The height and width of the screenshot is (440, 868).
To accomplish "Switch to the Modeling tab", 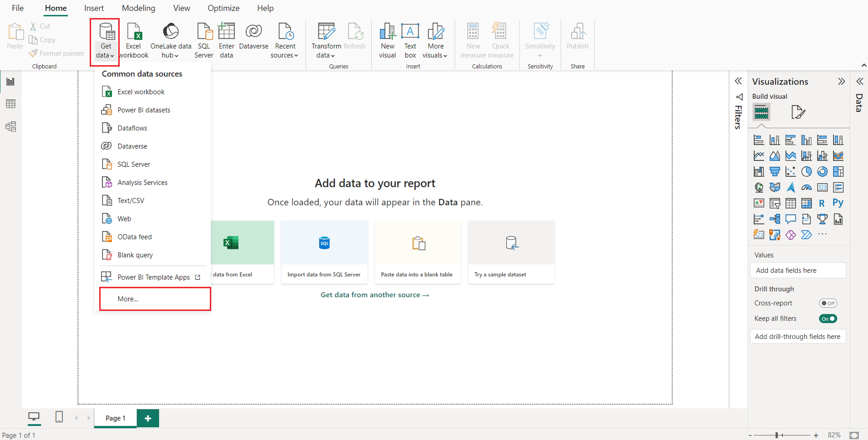I will [138, 8].
